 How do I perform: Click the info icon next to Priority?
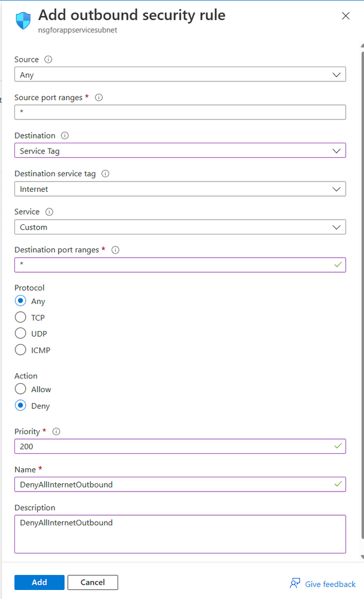56,431
